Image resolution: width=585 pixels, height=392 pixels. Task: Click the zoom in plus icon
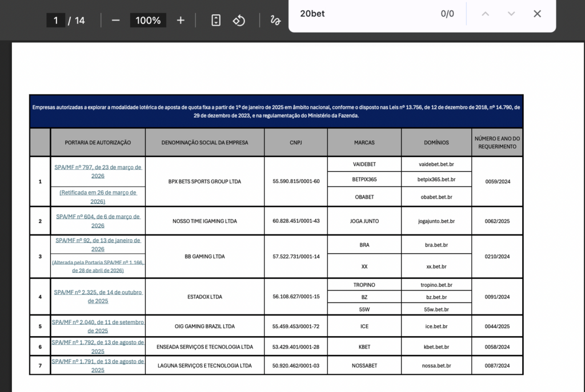[181, 20]
